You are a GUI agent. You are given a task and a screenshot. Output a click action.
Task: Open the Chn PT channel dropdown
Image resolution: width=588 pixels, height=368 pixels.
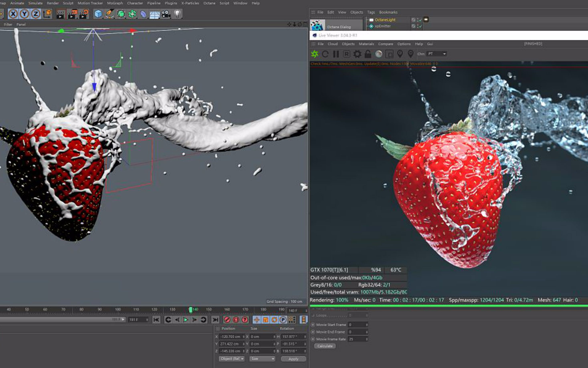pyautogui.click(x=436, y=54)
